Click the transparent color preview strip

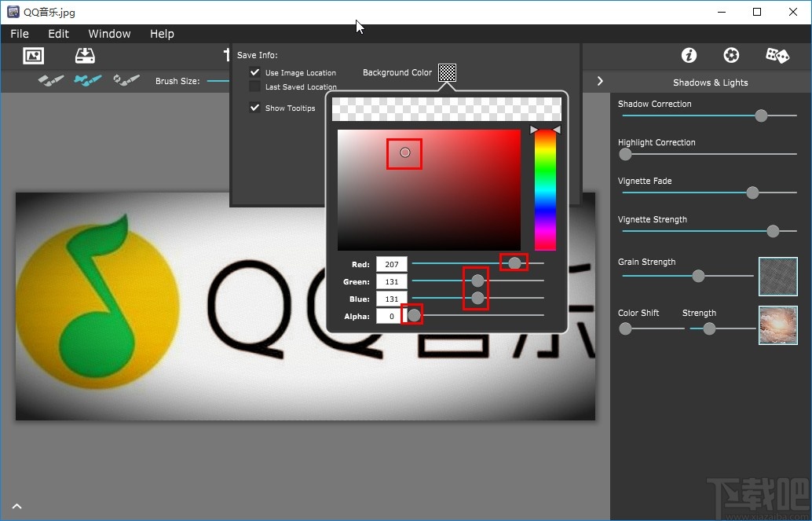[x=446, y=109]
